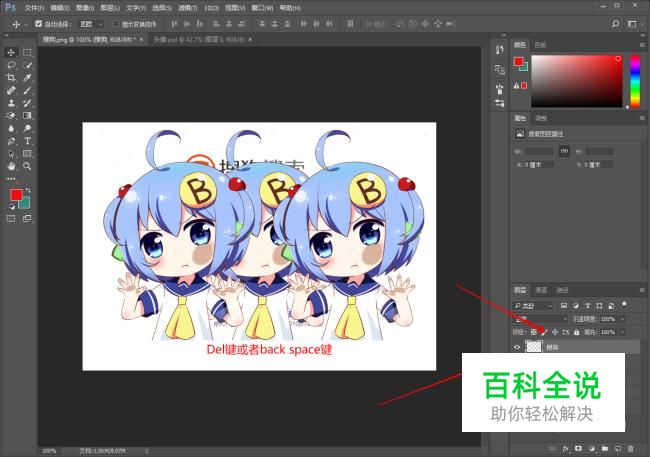The height and width of the screenshot is (457, 650).
Task: Select the Eyedropper tool
Action: tap(27, 78)
